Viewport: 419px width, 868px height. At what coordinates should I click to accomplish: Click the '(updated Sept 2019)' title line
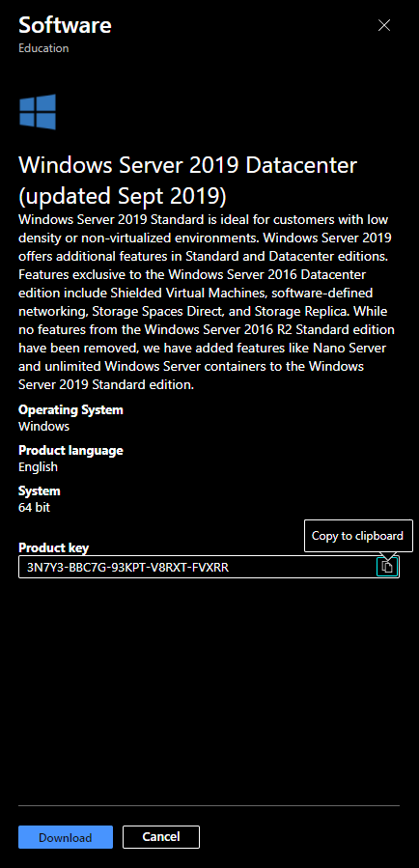(x=123, y=195)
